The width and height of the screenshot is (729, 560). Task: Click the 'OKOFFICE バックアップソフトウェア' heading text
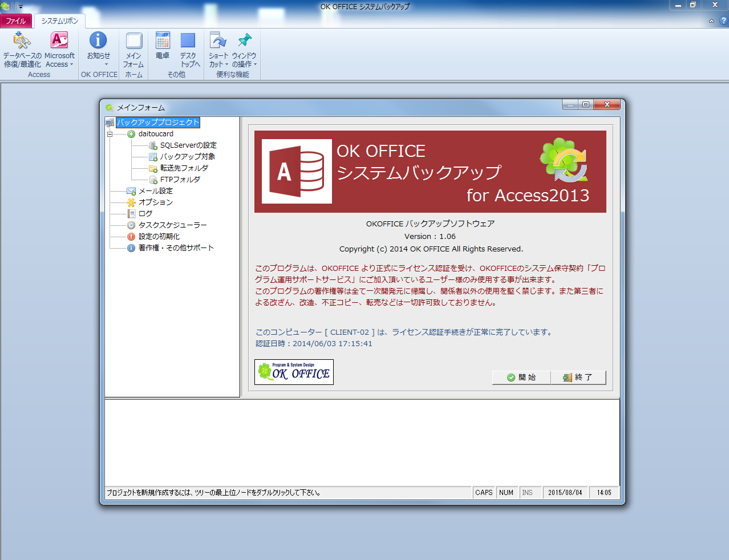click(430, 224)
